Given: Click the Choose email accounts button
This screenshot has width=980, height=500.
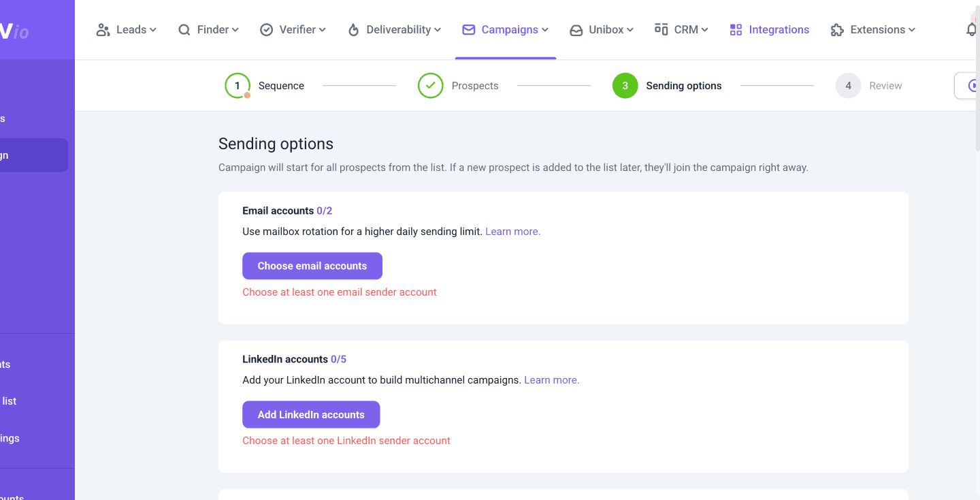Looking at the screenshot, I should tap(312, 266).
